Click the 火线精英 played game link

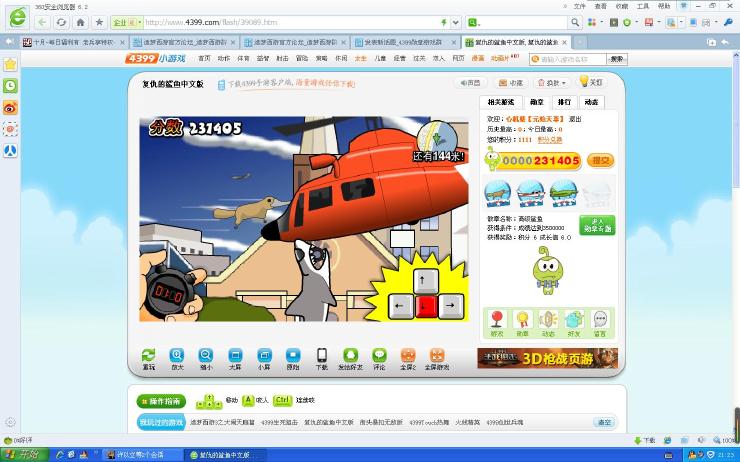click(x=468, y=422)
